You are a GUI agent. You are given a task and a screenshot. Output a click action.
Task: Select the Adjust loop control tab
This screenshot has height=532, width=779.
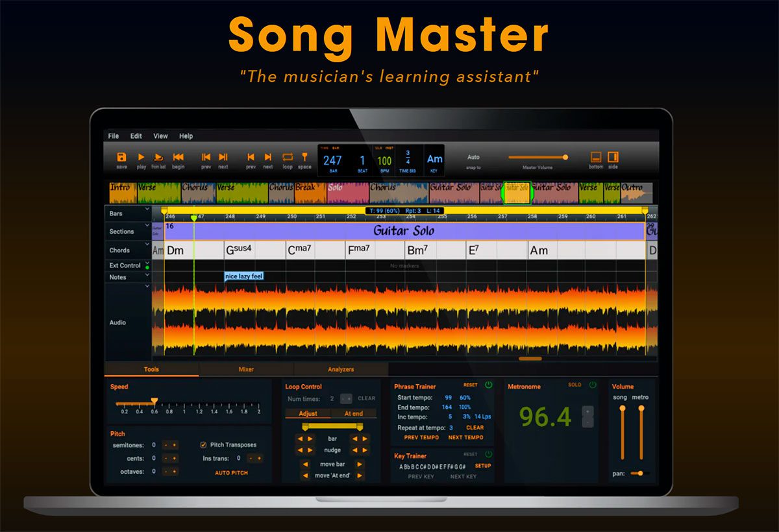308,413
